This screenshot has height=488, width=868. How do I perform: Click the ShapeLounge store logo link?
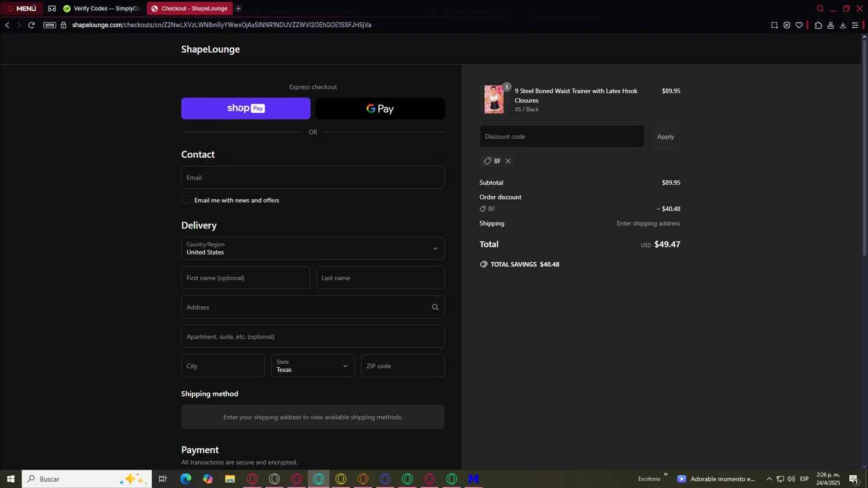tap(211, 49)
